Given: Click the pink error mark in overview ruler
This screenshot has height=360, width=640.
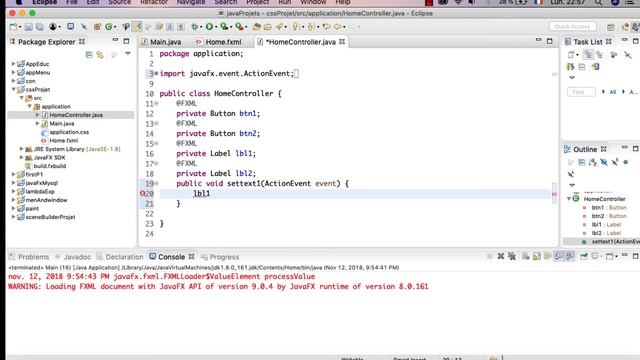Looking at the screenshot, I should (554, 194).
